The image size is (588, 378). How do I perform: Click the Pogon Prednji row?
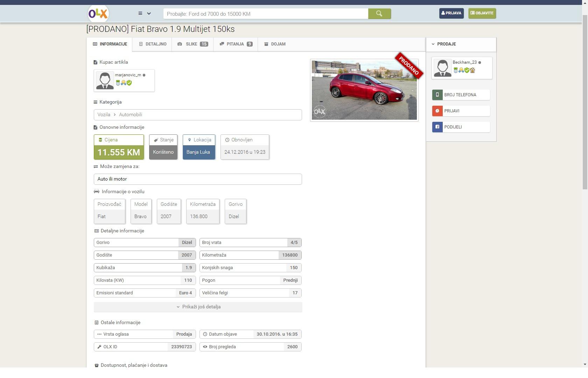click(x=251, y=280)
